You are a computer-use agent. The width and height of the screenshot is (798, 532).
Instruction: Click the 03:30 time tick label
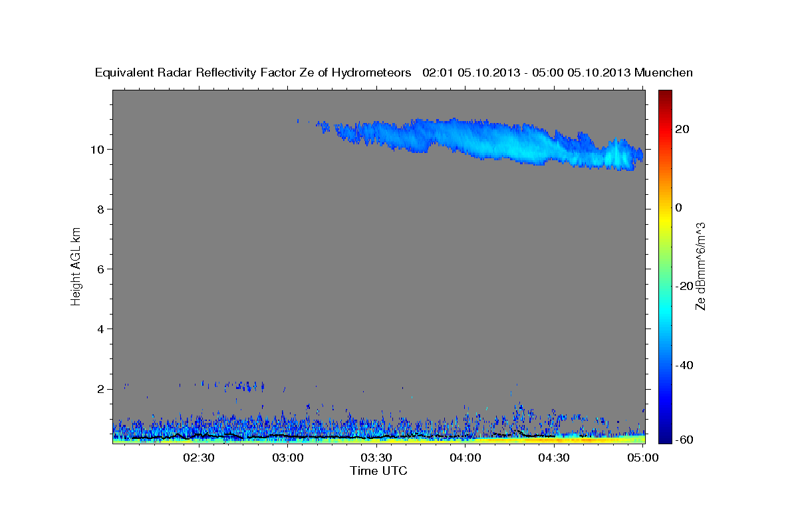376,458
